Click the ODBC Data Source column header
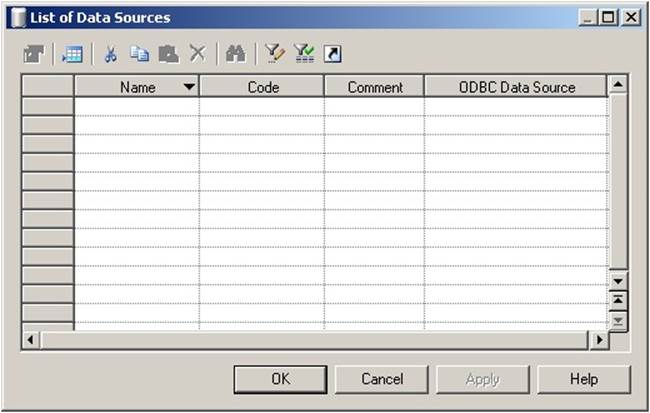The width and height of the screenshot is (650, 413). (x=516, y=87)
